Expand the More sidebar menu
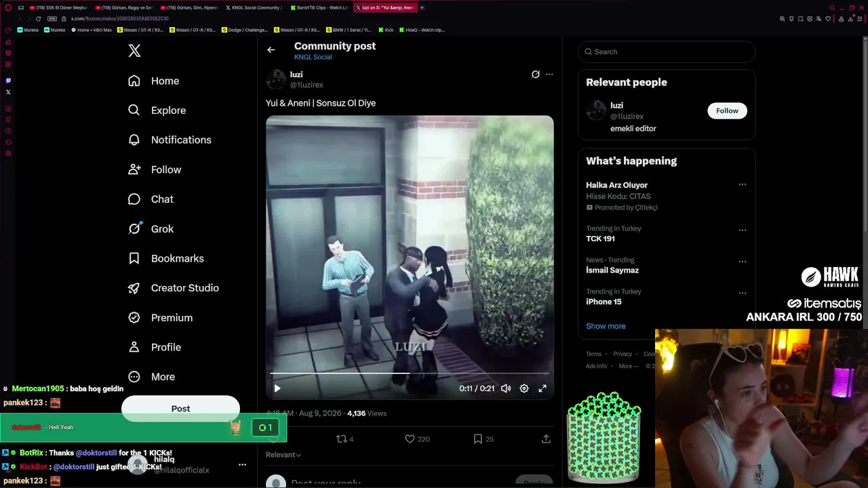Screen dimensions: 868x488 tap(151, 377)
